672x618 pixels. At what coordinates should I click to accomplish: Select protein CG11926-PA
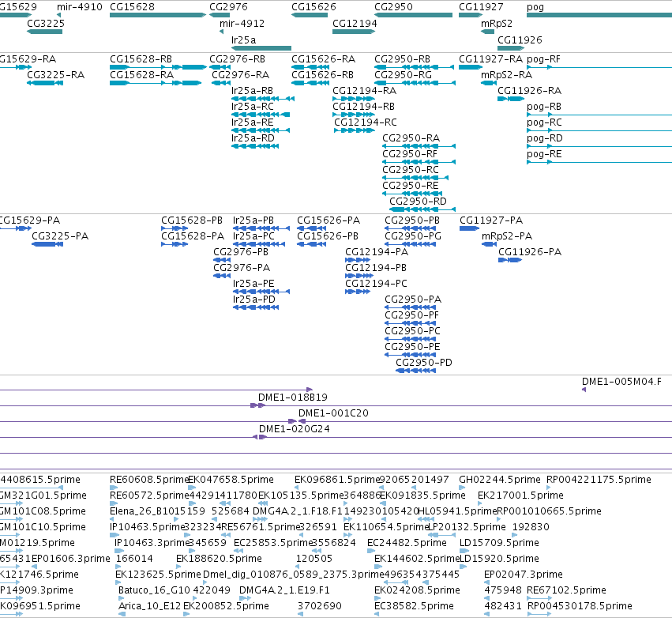[x=530, y=252]
